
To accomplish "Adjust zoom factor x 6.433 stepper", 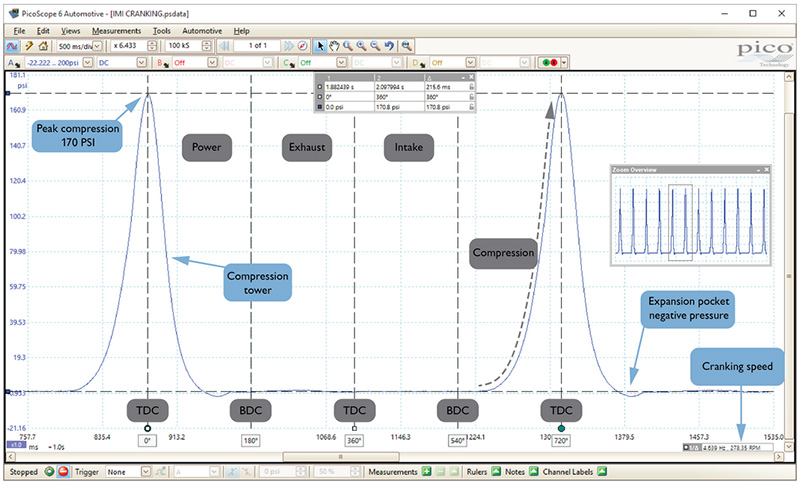I will [x=152, y=46].
